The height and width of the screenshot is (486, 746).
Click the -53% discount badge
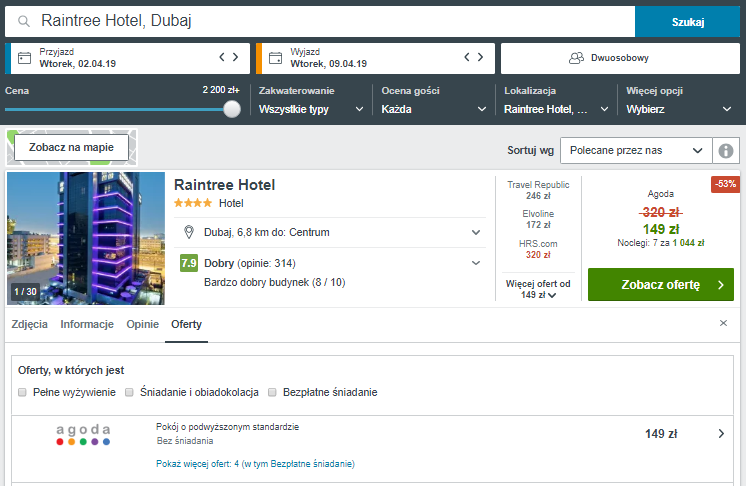point(726,184)
